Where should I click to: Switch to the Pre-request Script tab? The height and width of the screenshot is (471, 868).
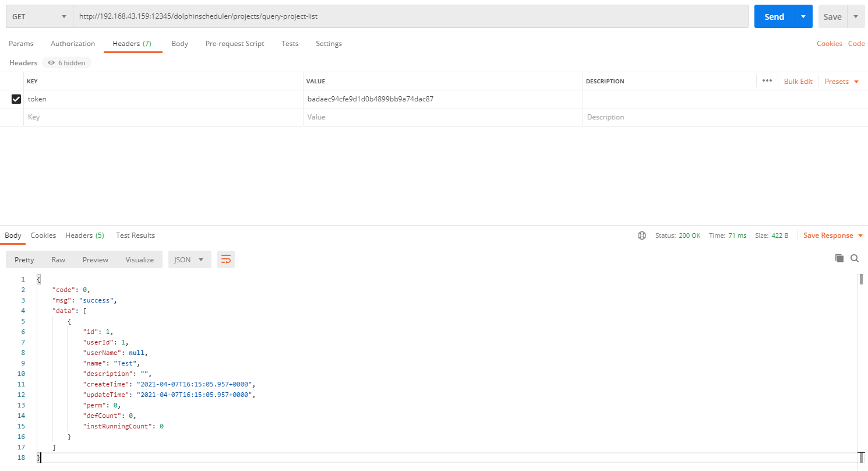coord(235,43)
